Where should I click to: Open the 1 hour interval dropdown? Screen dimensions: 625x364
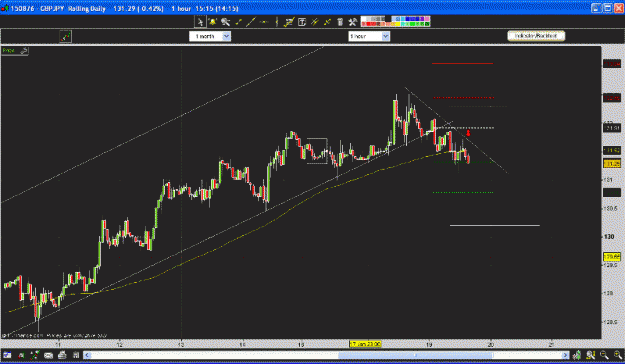point(369,36)
